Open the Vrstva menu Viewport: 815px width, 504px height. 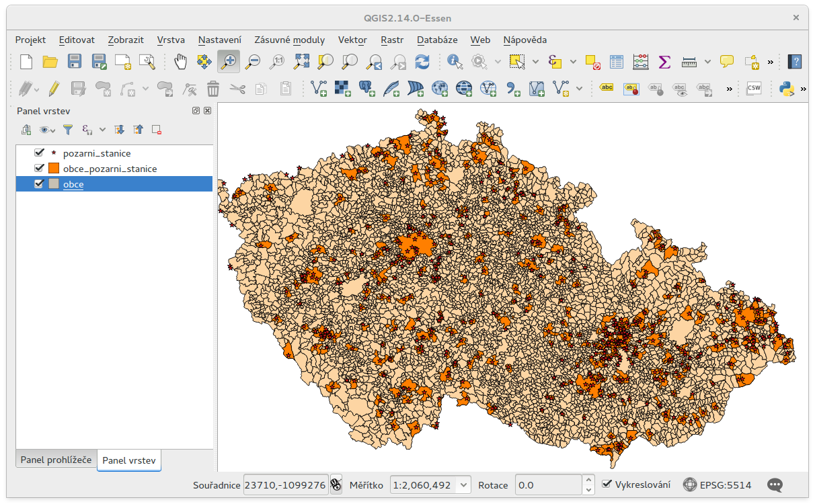tap(171, 40)
